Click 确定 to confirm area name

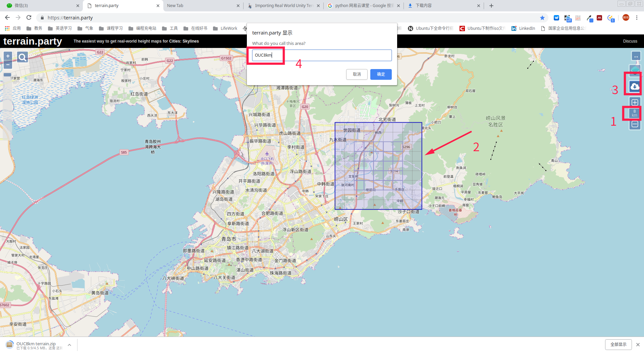point(381,74)
